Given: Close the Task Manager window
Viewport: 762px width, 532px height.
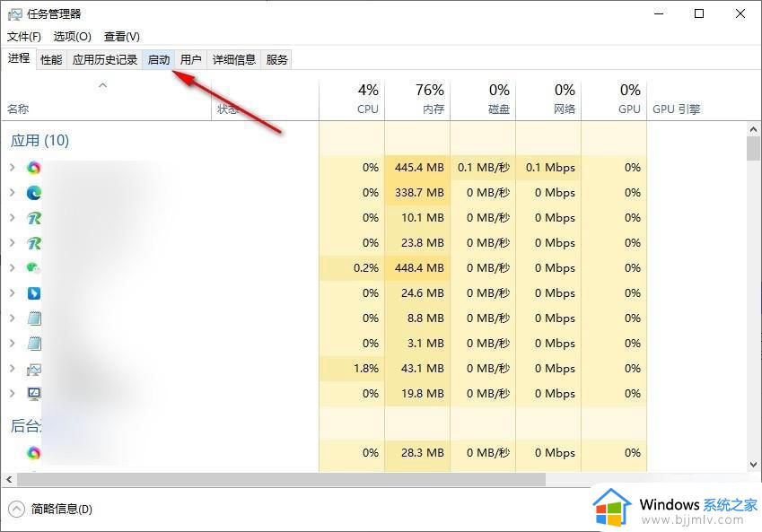Looking at the screenshot, I should 740,13.
